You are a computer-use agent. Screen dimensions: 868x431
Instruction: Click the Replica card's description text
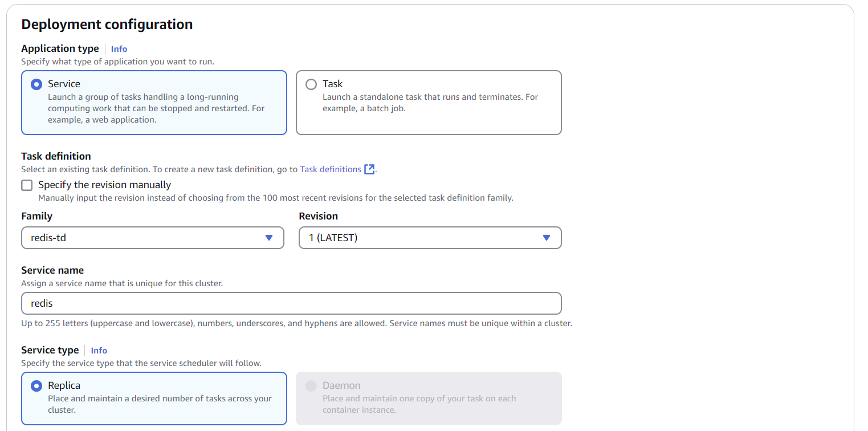click(x=160, y=404)
